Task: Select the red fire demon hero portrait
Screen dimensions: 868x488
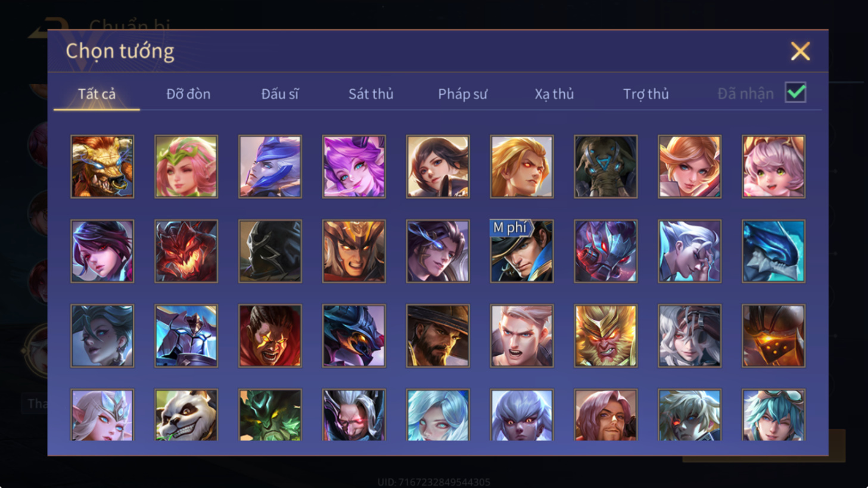Action: (186, 251)
